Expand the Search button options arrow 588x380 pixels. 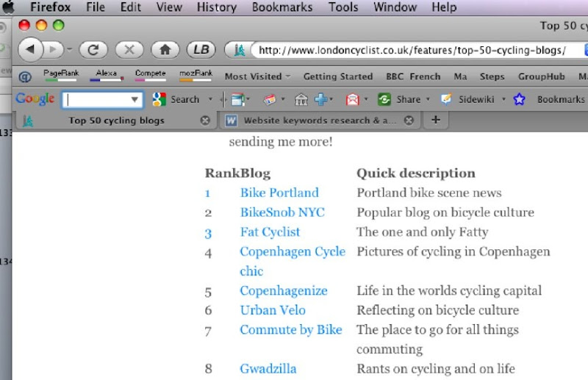point(210,99)
